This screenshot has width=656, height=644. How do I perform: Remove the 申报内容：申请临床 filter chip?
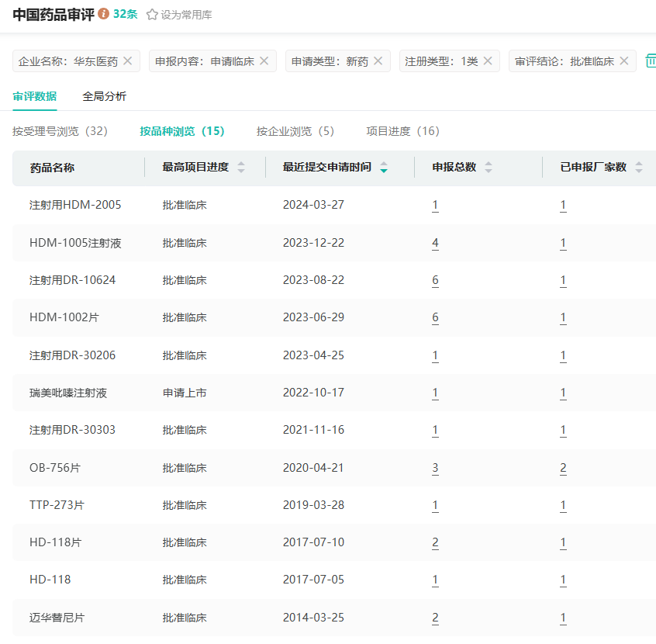(x=264, y=61)
